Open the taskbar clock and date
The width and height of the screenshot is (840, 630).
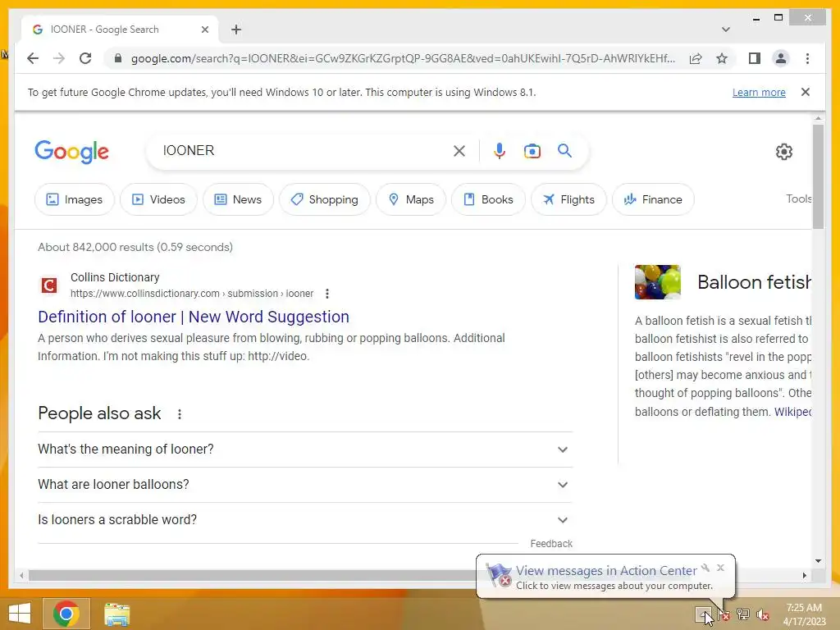pos(804,614)
